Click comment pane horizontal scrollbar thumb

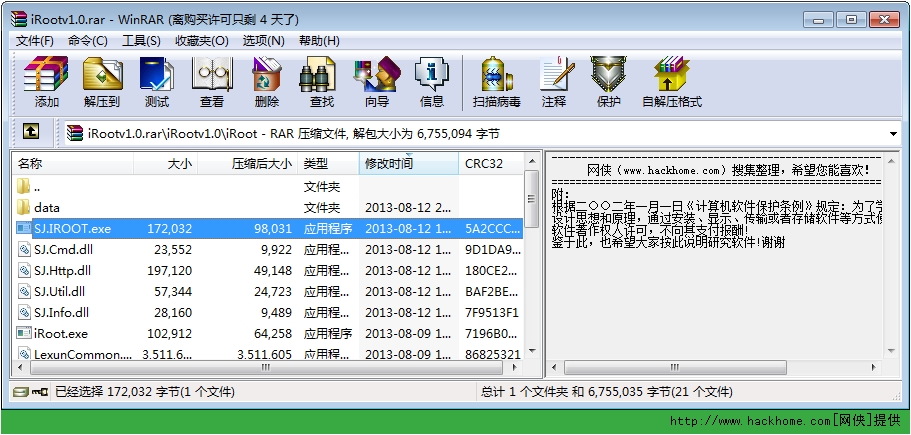click(675, 367)
